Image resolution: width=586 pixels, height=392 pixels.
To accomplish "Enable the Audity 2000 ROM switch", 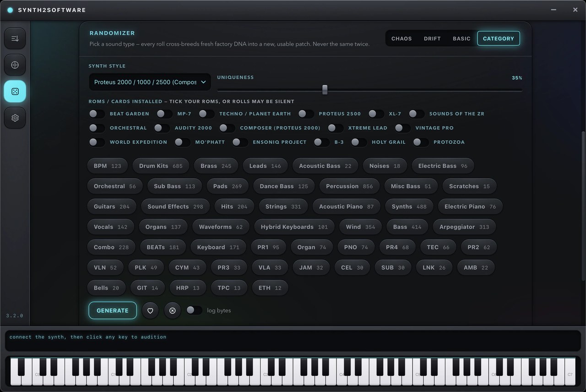I will (x=162, y=128).
